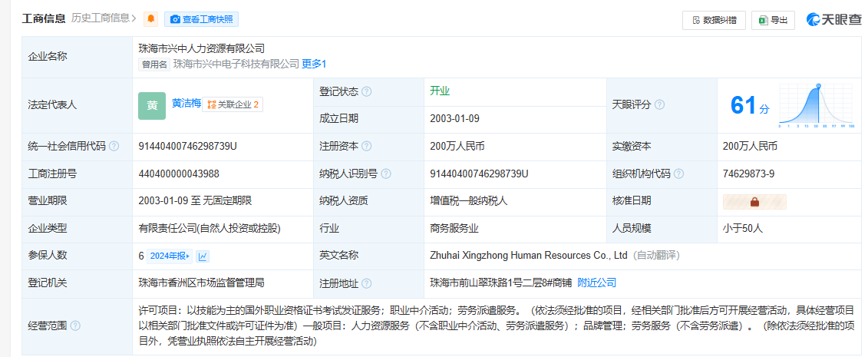Click organization code 74629873-9
Image resolution: width=868 pixels, height=357 pixels.
(x=748, y=174)
